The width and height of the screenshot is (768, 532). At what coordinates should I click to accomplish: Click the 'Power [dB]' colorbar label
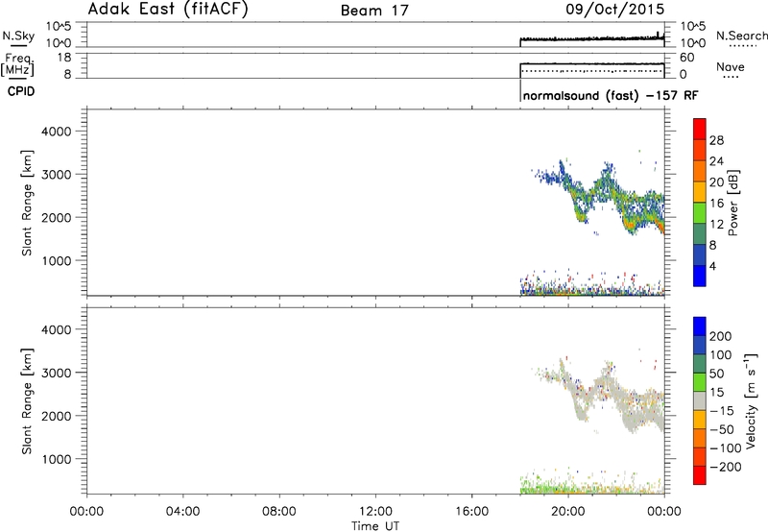732,203
